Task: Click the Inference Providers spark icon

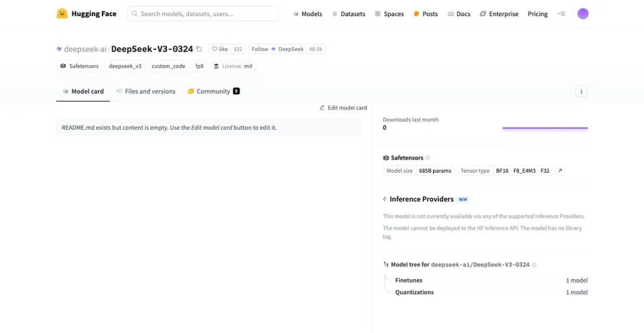Action: coord(385,200)
